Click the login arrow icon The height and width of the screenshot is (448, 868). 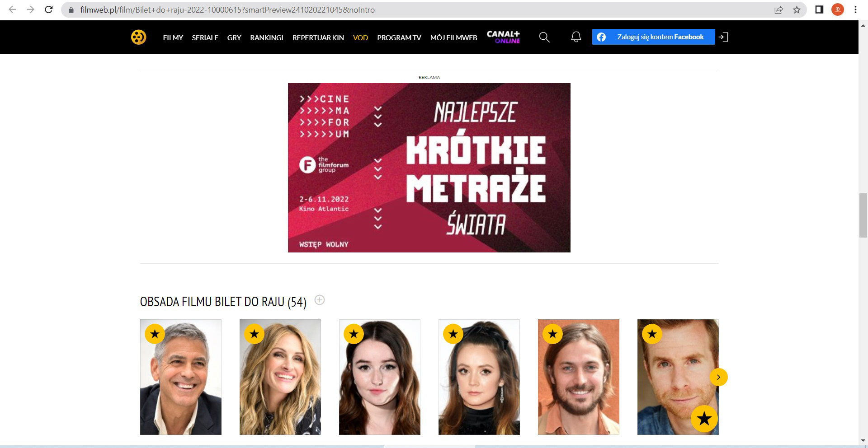coord(723,37)
